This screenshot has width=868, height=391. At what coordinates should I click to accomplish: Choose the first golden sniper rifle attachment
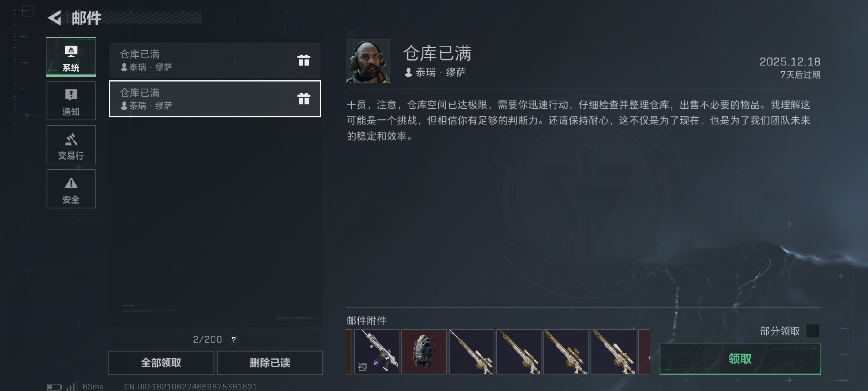(x=472, y=352)
